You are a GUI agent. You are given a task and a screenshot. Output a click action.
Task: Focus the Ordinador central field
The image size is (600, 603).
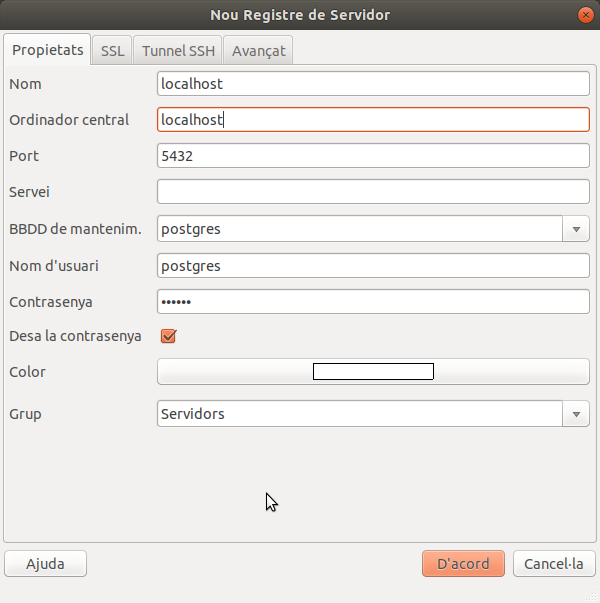[373, 120]
